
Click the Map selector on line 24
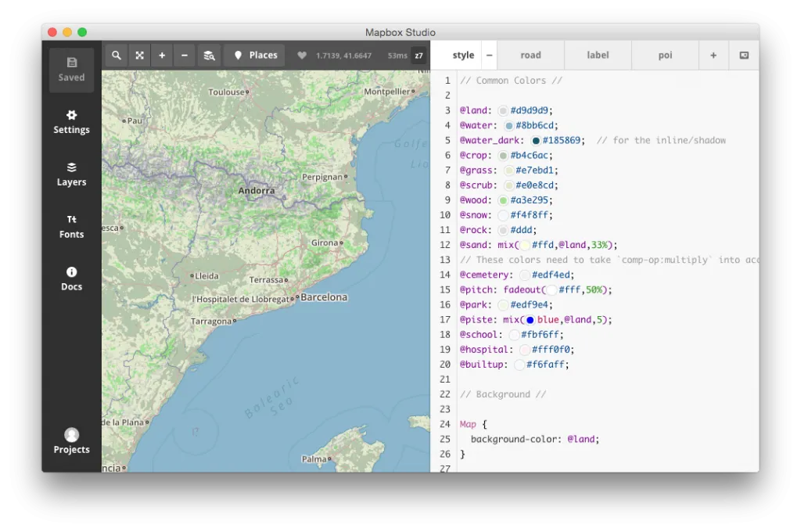tap(468, 424)
